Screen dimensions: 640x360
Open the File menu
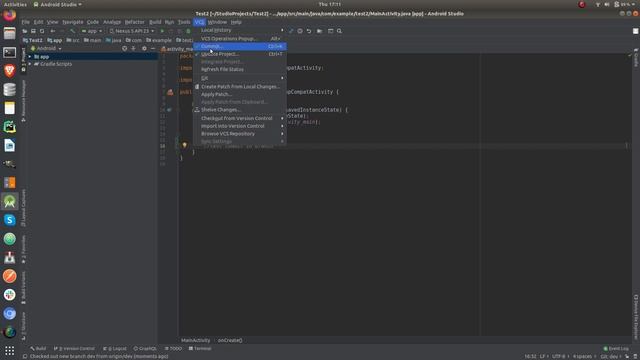[x=26, y=22]
